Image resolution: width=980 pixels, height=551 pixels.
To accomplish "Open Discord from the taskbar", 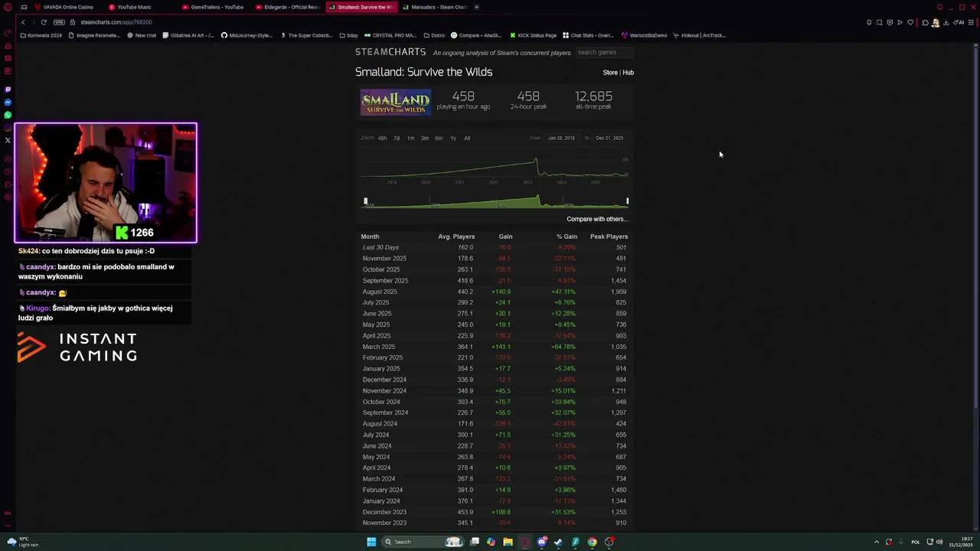I will coord(542,542).
